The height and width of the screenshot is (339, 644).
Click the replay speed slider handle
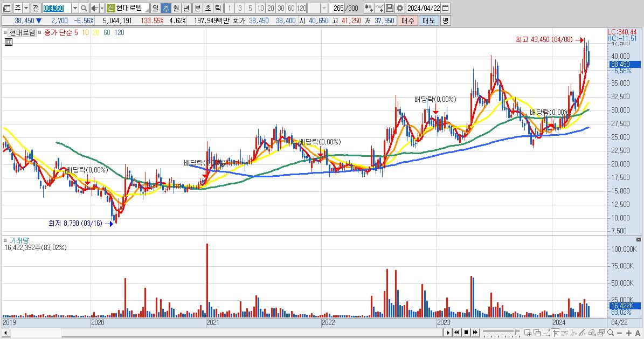(516, 332)
